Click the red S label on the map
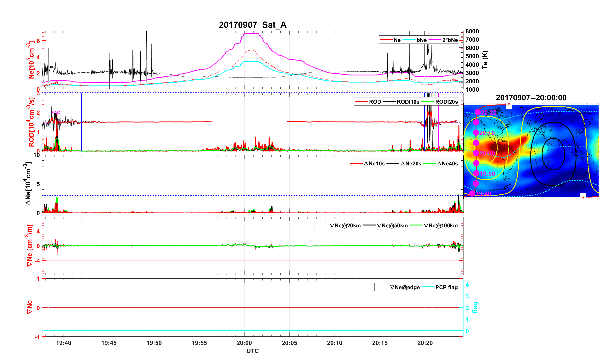This screenshot has width=602, height=364. (x=583, y=197)
